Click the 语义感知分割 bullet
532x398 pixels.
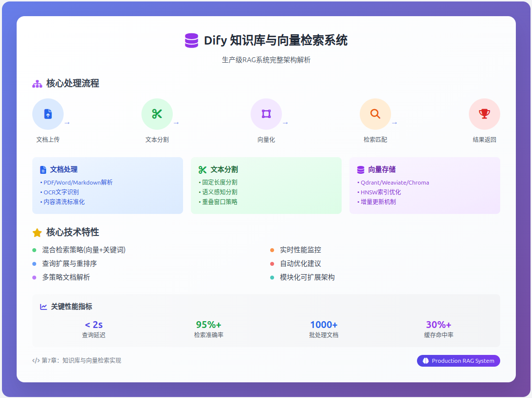(x=218, y=192)
